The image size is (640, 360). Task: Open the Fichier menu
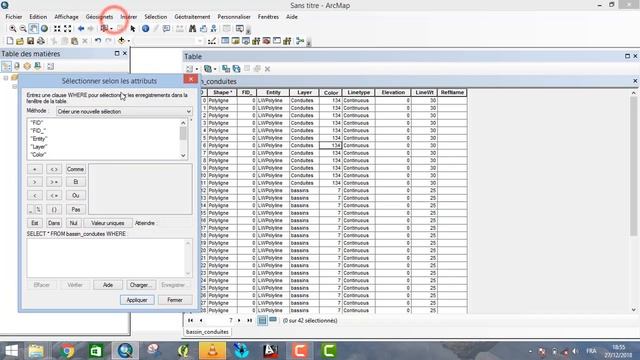pyautogui.click(x=14, y=17)
